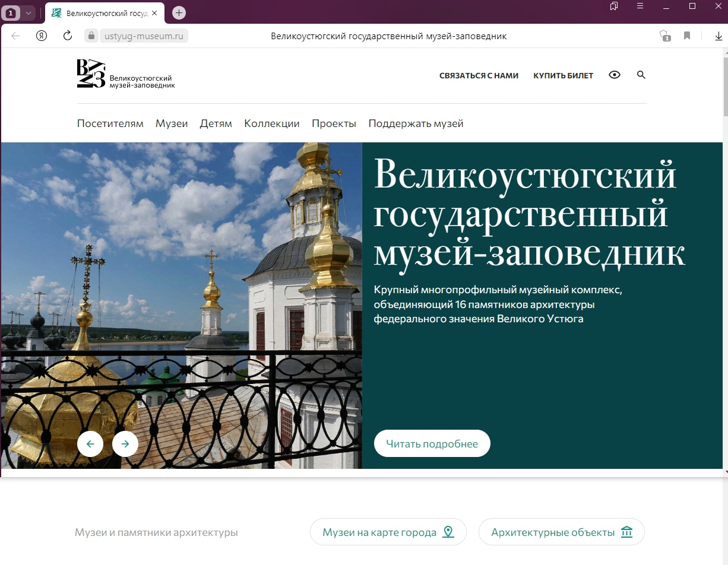Click the padlock site security icon
Screen dimensions: 728x565
pos(91,36)
